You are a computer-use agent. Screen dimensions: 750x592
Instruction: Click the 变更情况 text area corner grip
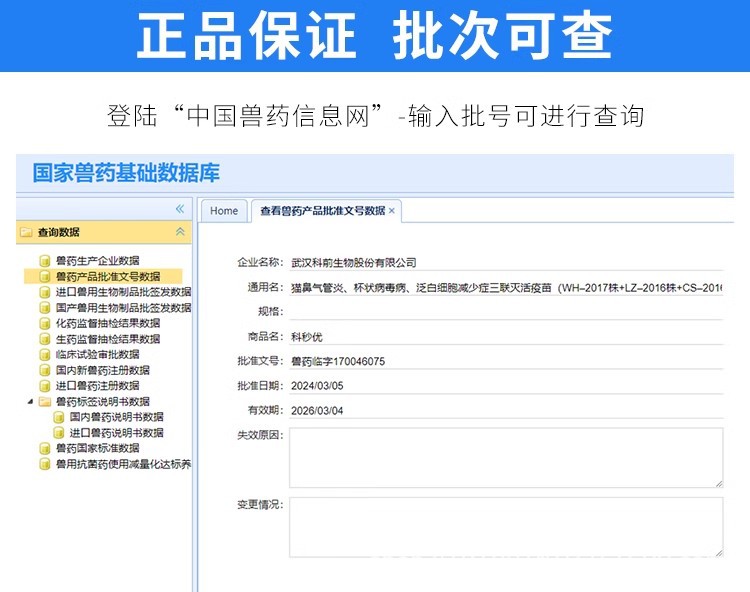pyautogui.click(x=719, y=553)
